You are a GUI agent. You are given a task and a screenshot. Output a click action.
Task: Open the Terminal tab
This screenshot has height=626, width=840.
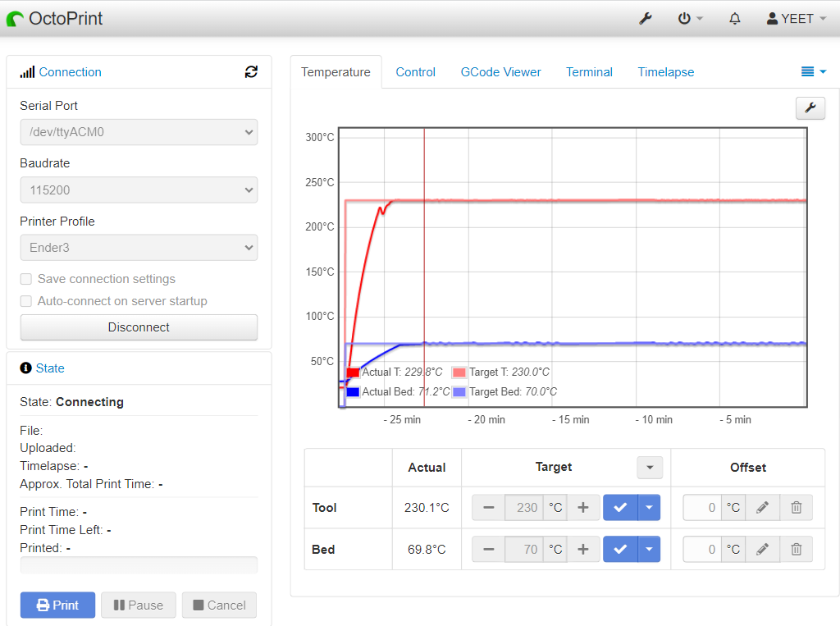589,72
